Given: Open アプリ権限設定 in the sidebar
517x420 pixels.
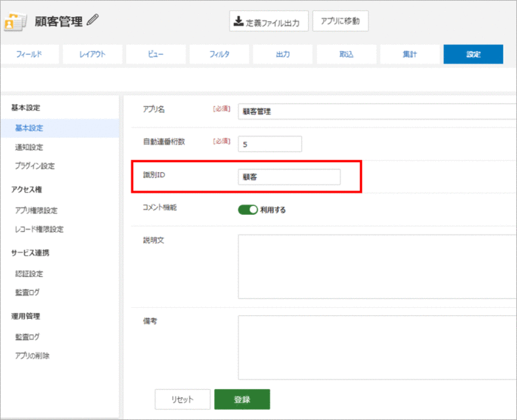Looking at the screenshot, I should pos(36,210).
